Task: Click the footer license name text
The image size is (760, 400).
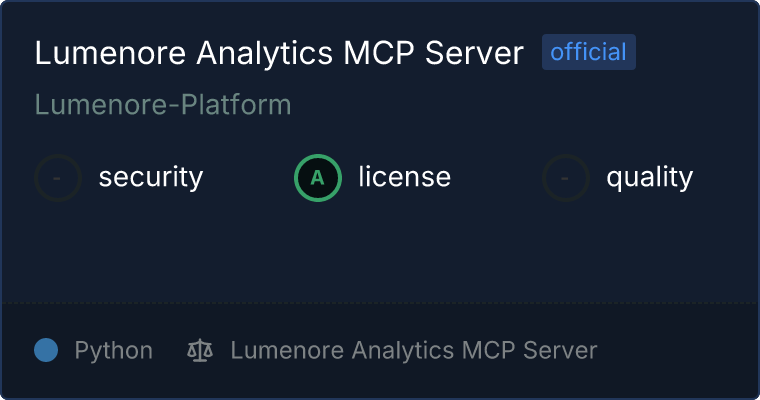Action: pyautogui.click(x=413, y=351)
